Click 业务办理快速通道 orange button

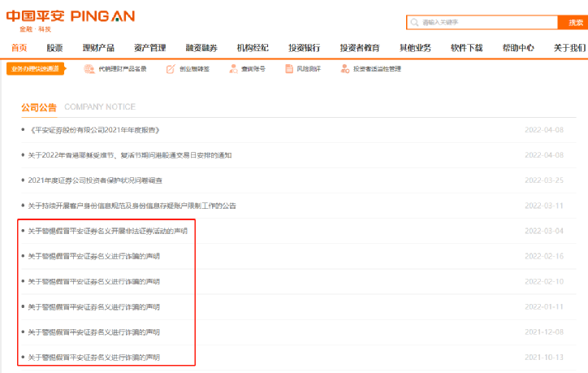tap(35, 69)
